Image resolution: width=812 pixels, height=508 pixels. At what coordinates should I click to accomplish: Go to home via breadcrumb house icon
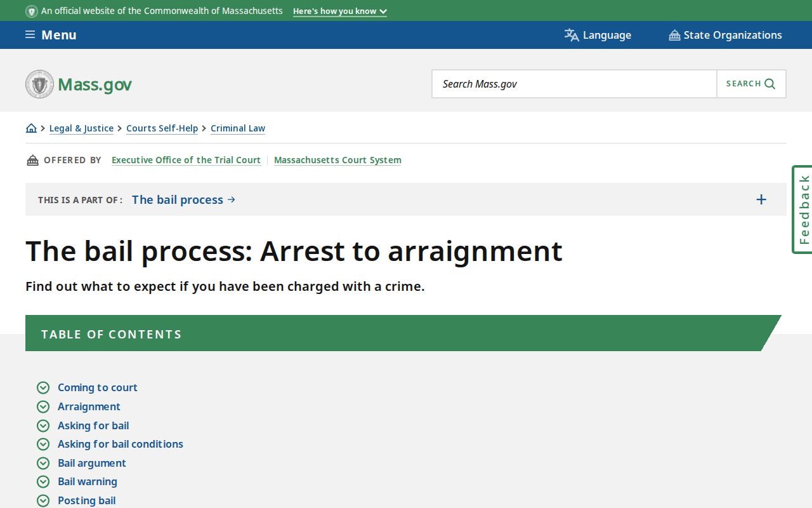click(31, 128)
